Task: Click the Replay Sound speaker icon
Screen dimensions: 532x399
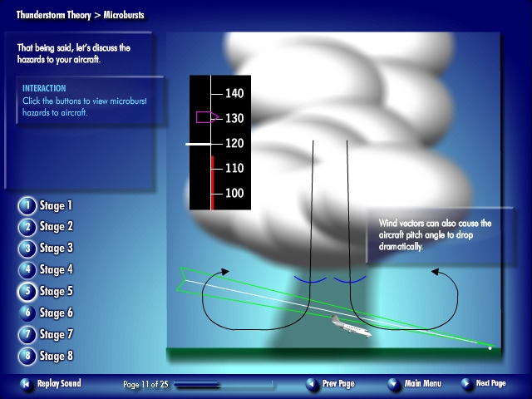Action: pos(25,384)
